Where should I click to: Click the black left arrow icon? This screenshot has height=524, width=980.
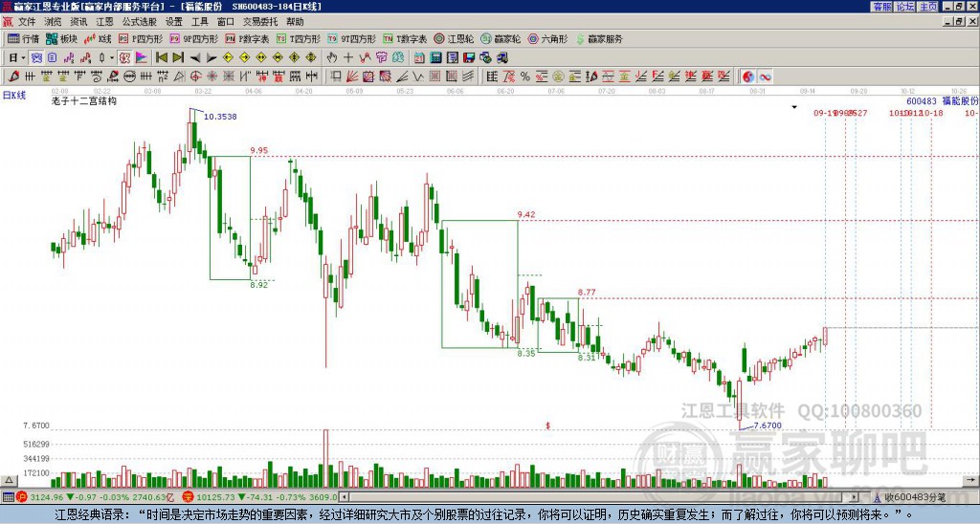click(195, 58)
